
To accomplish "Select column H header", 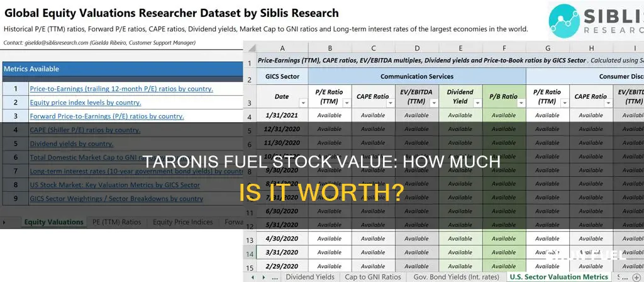I will coord(591,48).
